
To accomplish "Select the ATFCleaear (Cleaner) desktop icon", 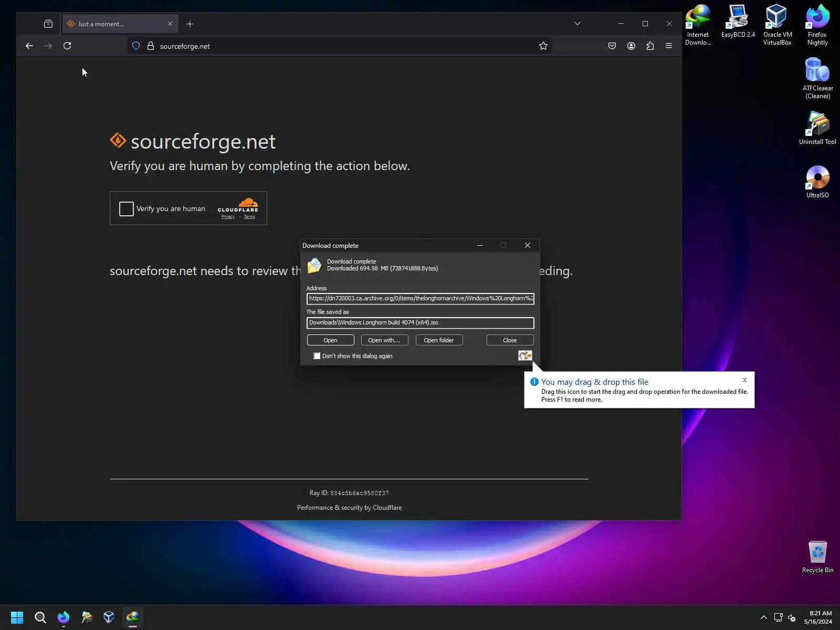I will 817,79.
